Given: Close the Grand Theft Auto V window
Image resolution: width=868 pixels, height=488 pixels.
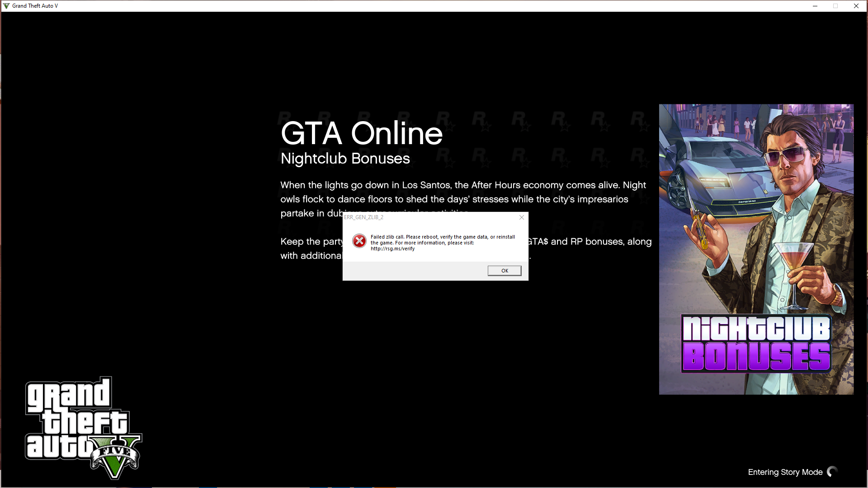Looking at the screenshot, I should [x=856, y=6].
